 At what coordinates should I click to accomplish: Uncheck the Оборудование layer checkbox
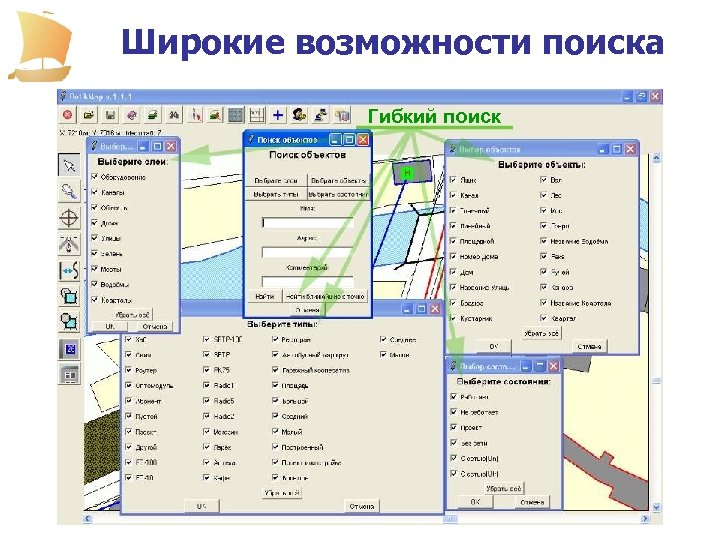[95, 177]
